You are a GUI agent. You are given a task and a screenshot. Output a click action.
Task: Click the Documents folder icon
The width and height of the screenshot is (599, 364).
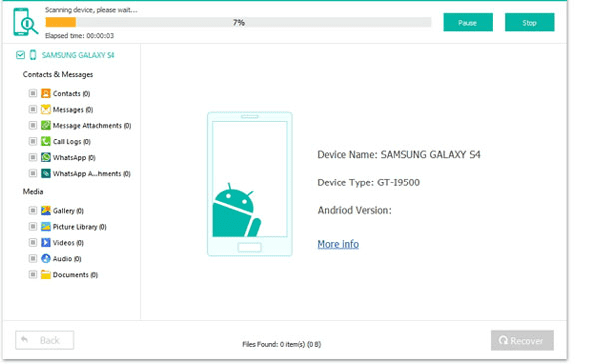click(46, 275)
